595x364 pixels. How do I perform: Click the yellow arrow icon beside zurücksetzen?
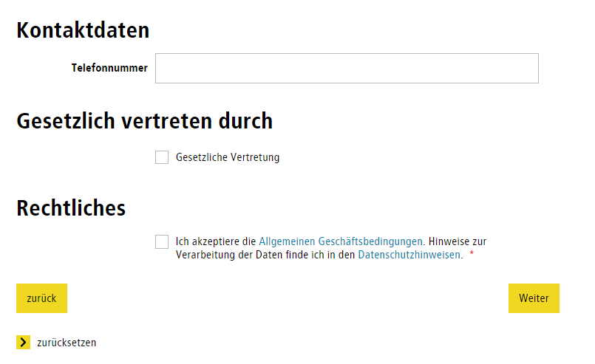(x=23, y=343)
